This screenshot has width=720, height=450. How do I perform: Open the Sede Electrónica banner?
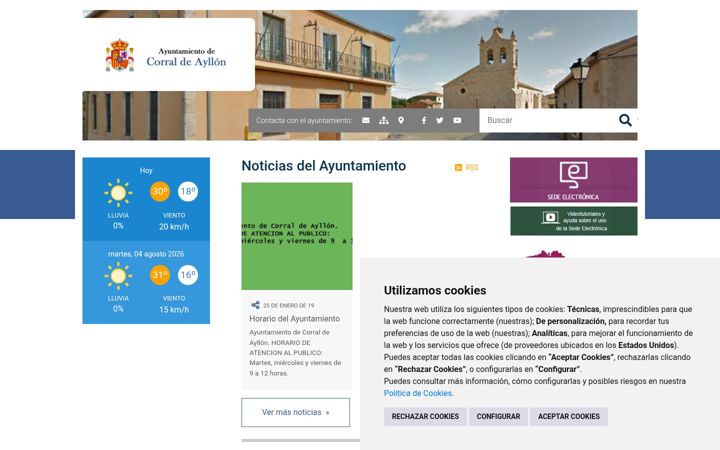(x=574, y=180)
